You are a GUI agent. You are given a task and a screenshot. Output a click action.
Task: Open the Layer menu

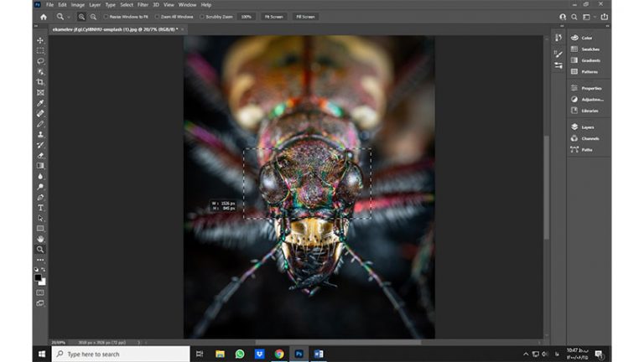(95, 5)
